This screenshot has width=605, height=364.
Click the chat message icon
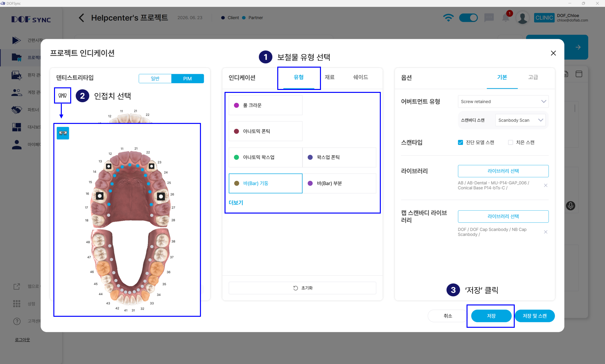coord(489,17)
